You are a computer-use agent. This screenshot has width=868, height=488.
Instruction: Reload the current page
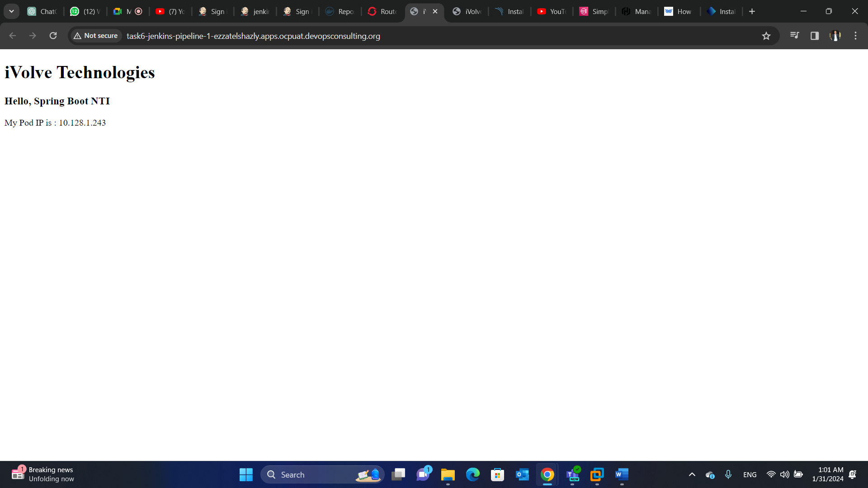point(53,36)
